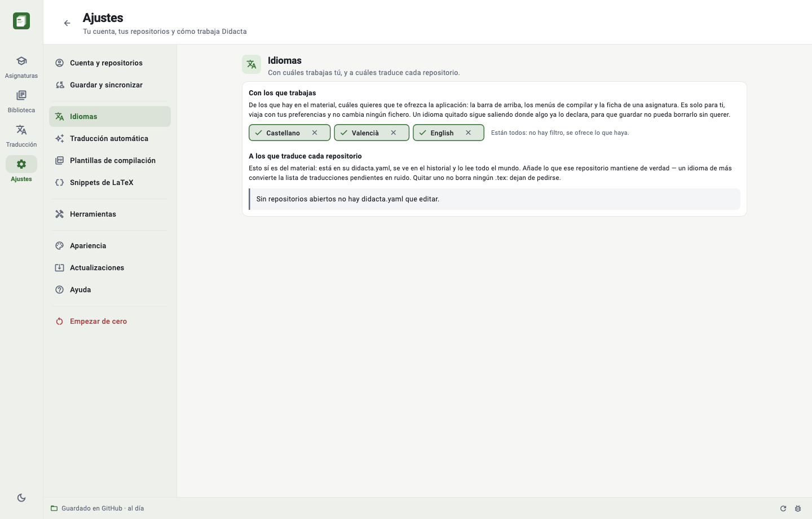Remove Valencià with its X icon
The width and height of the screenshot is (812, 519).
pos(394,133)
